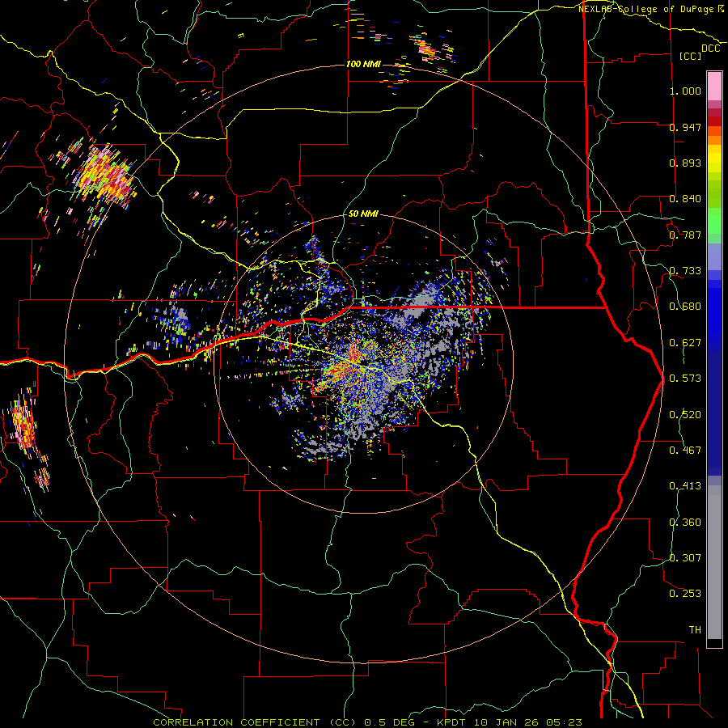Click the 50 NMI range ring label
The height and width of the screenshot is (728, 728).
(x=363, y=214)
